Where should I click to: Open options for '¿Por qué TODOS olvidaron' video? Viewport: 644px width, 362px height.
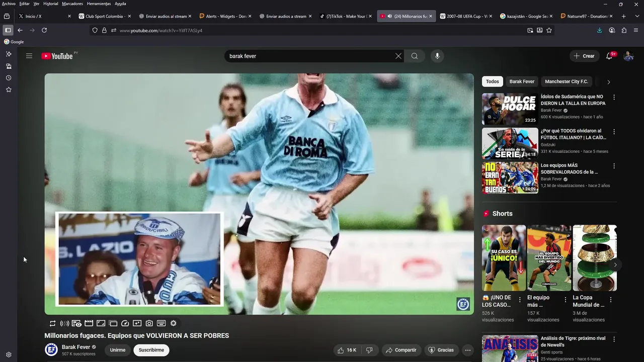[x=614, y=132]
